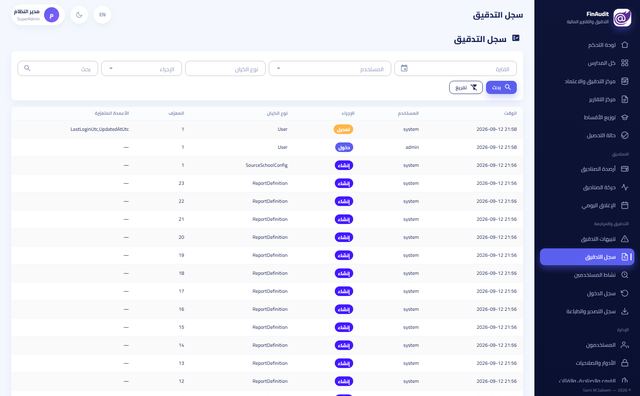640x396 pixels.
Task: Open توزيع الأقساط via the graduation cap icon
Action: (624, 117)
